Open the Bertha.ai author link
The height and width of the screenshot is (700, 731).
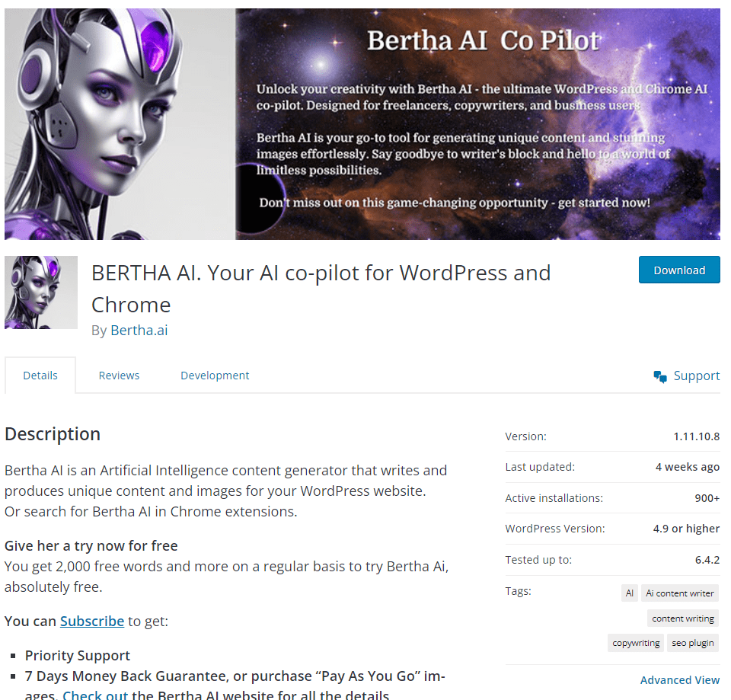coord(139,330)
